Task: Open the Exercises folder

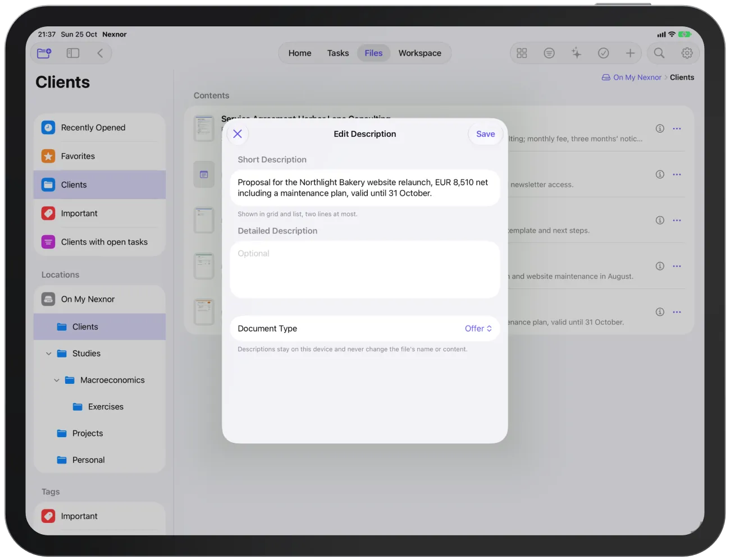Action: pos(99,407)
